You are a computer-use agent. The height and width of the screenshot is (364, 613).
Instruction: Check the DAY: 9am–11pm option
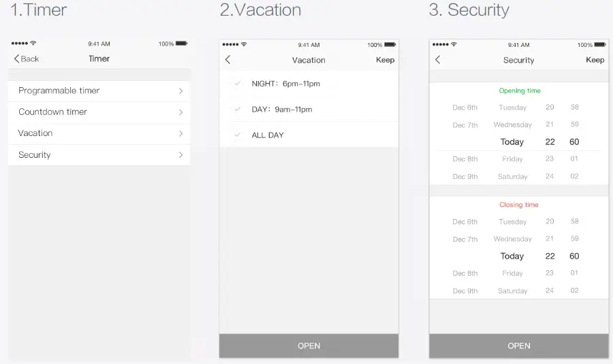point(238,109)
